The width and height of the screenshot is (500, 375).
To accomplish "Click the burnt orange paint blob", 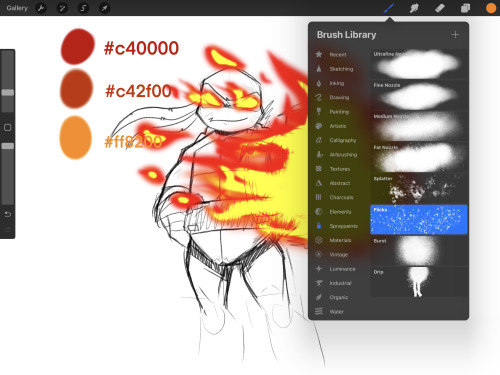I will pos(76,89).
